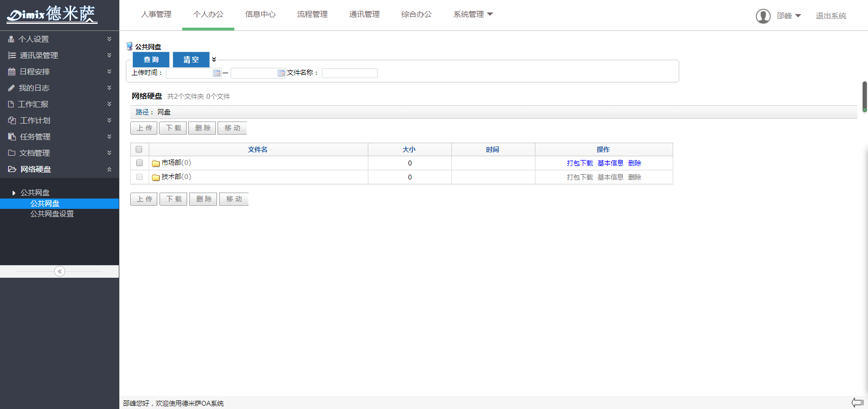Click the 通讯录管理 list icon

(x=12, y=55)
